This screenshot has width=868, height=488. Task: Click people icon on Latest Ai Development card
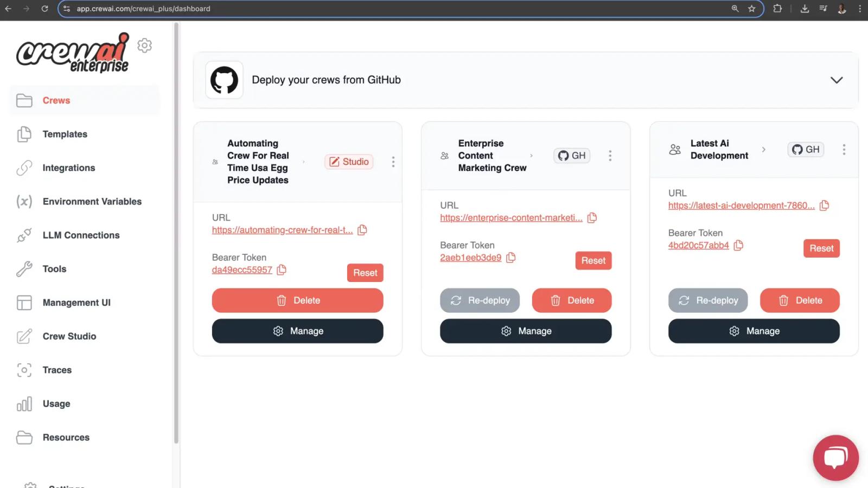pyautogui.click(x=675, y=150)
